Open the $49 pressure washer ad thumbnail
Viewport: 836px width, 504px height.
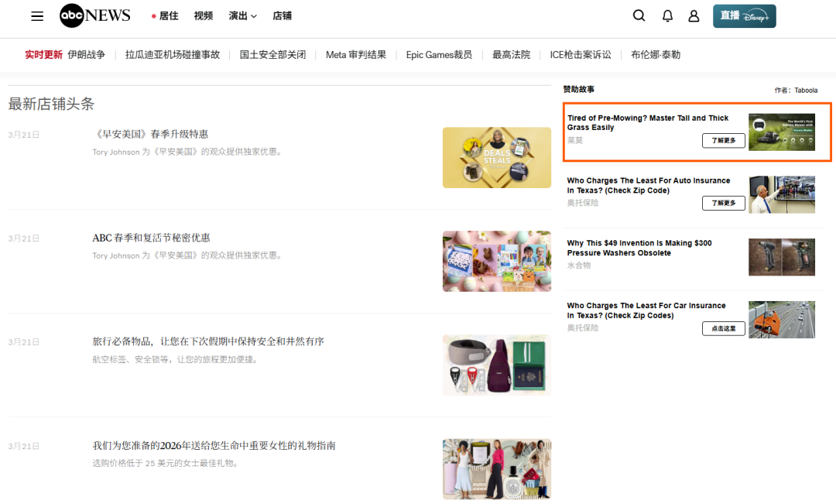781,257
